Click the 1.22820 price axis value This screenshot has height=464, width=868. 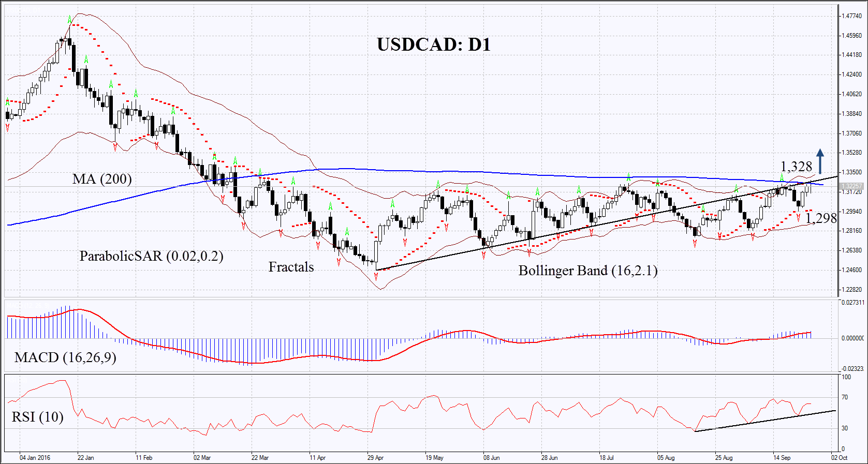pyautogui.click(x=852, y=290)
